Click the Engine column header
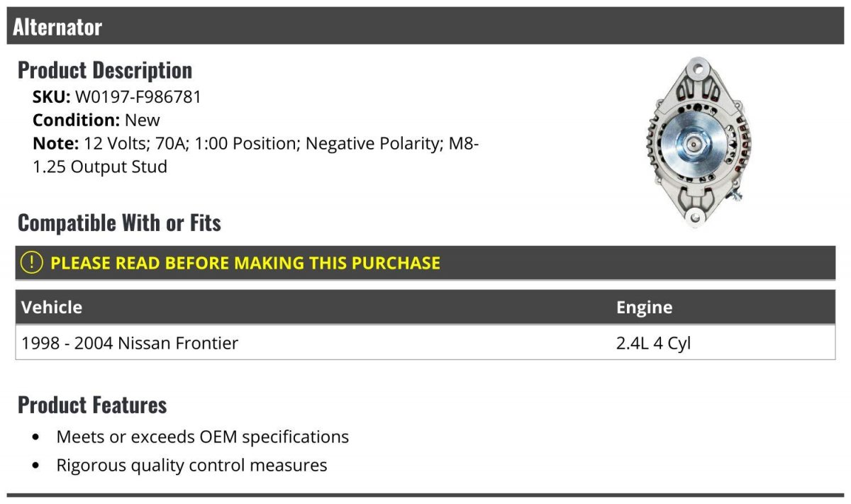 [644, 307]
